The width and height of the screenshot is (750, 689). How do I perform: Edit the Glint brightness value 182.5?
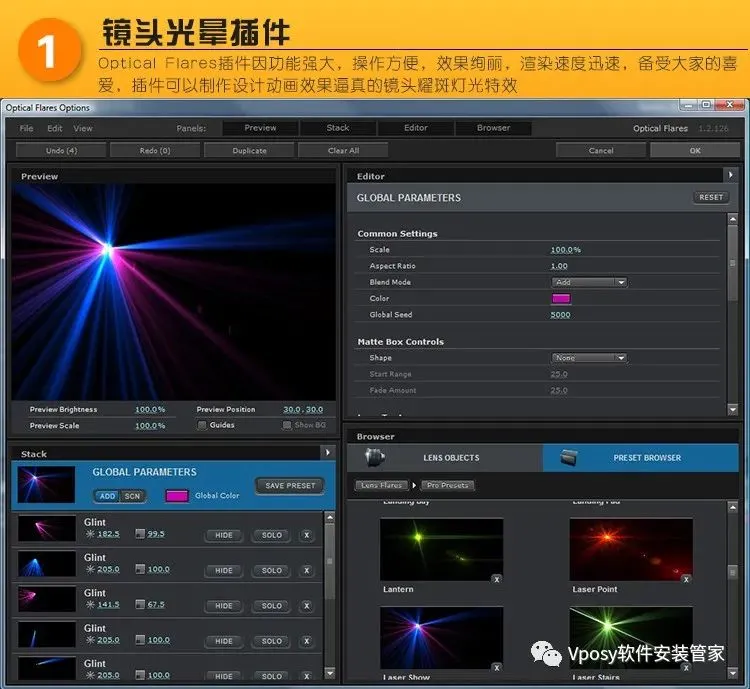pos(109,534)
